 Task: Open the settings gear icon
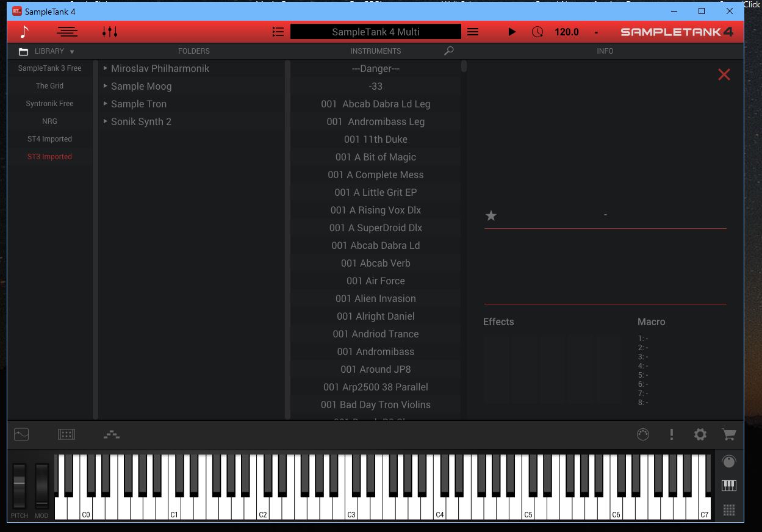pos(700,434)
